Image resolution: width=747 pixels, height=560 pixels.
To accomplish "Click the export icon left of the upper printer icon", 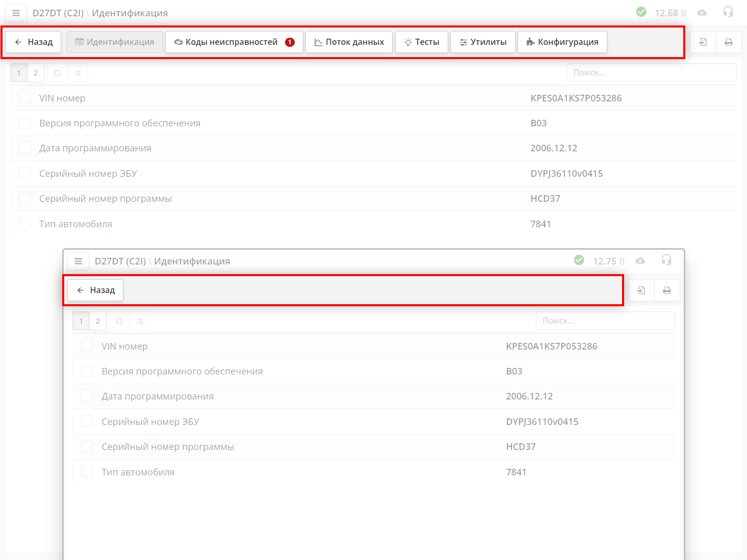I will pyautogui.click(x=703, y=42).
